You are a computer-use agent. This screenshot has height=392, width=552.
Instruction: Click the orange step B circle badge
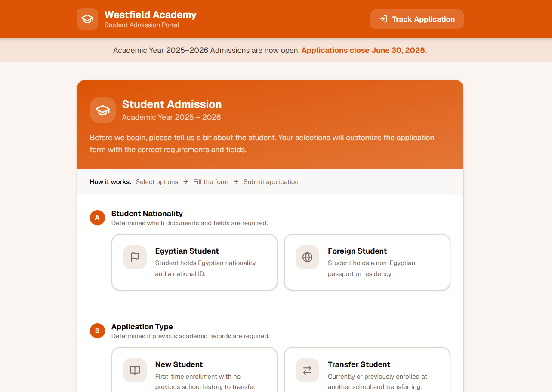(97, 331)
